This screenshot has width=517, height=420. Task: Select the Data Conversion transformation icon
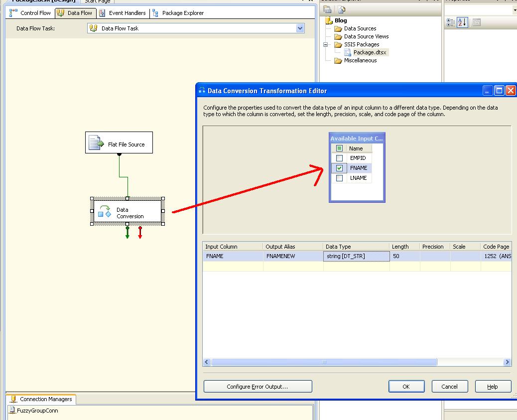coord(106,211)
